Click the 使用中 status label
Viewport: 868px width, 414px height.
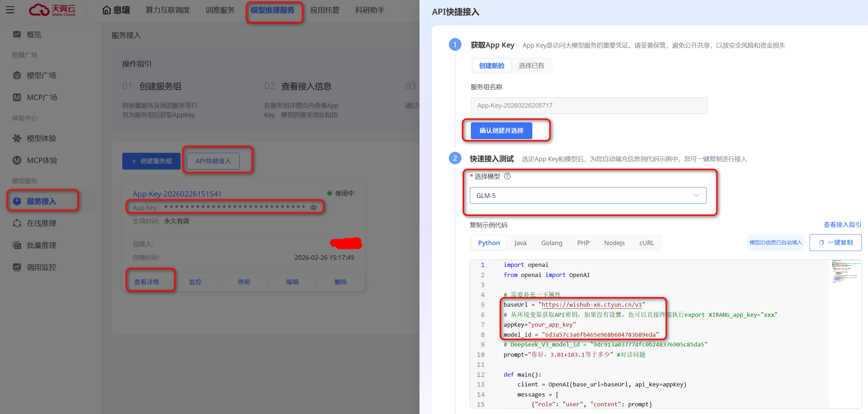click(344, 193)
